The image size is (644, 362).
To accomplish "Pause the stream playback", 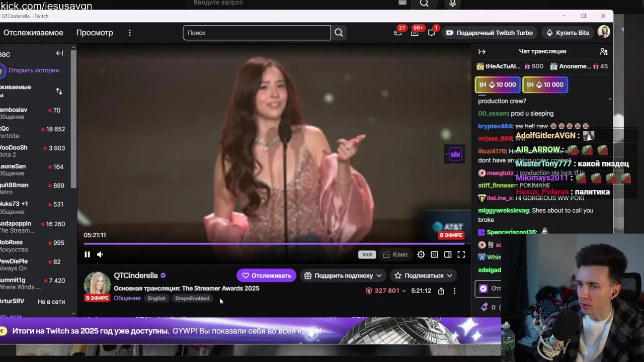I will point(87,254).
